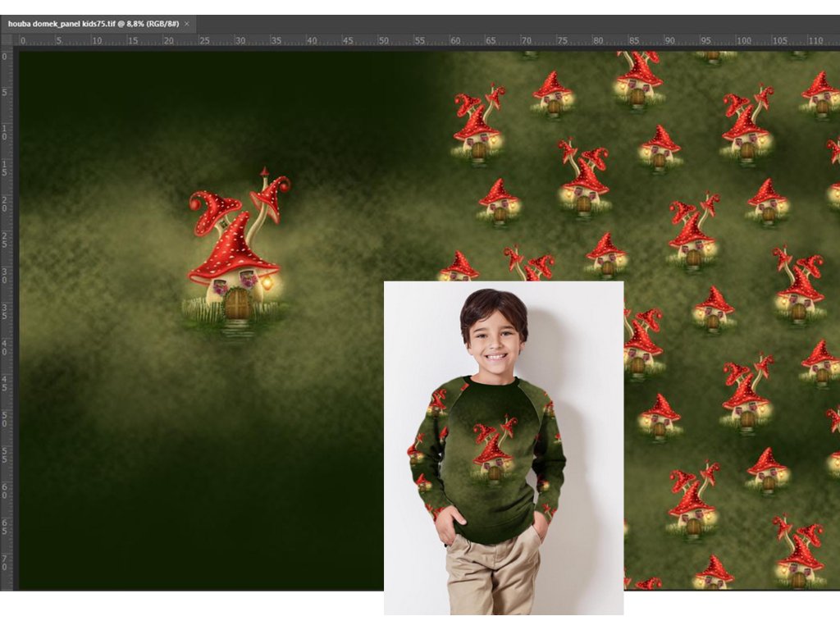Click the vertical ruler along the left edge
The image size is (840, 630).
[6, 321]
